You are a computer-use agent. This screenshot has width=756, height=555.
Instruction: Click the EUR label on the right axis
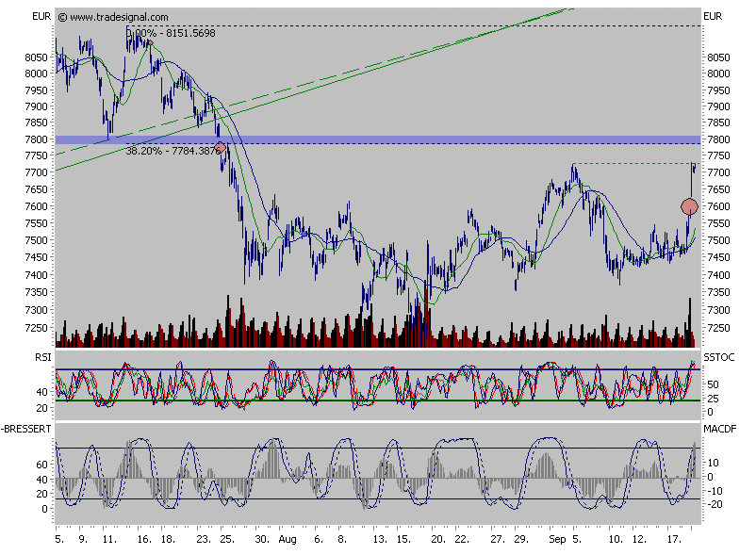tap(713, 16)
